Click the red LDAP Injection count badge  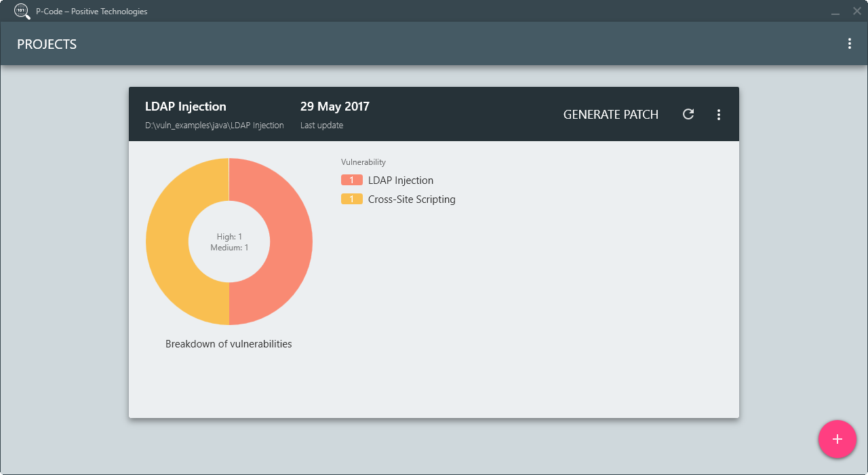(x=351, y=180)
